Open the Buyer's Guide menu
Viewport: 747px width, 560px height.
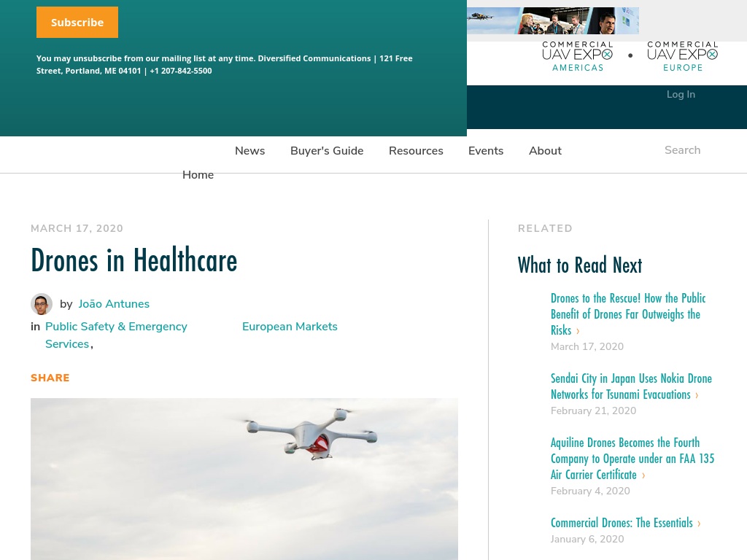click(327, 150)
